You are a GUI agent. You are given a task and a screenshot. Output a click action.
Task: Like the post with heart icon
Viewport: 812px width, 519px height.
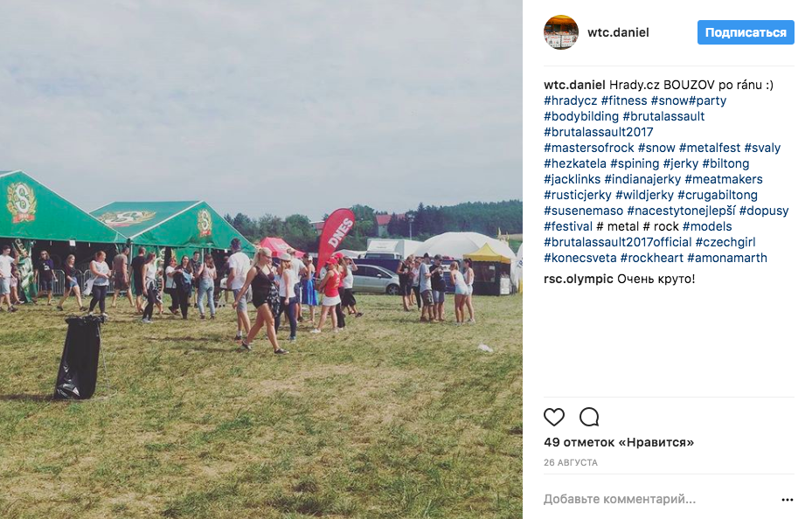(x=553, y=417)
